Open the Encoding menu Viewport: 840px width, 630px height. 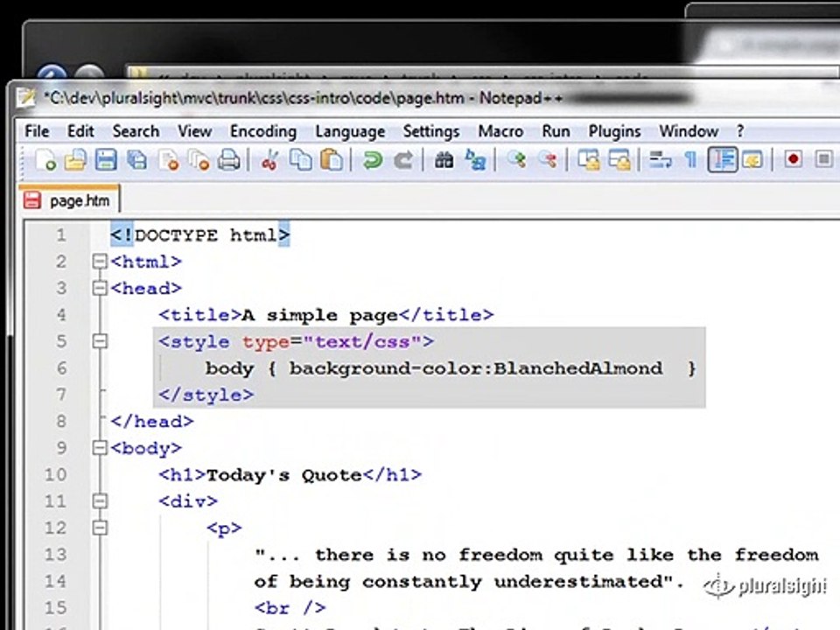(x=263, y=131)
